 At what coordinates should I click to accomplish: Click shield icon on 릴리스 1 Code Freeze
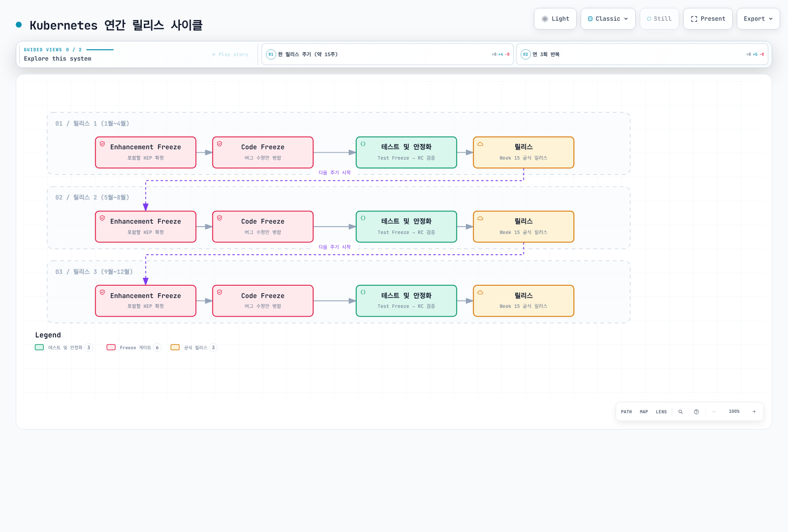tap(220, 144)
